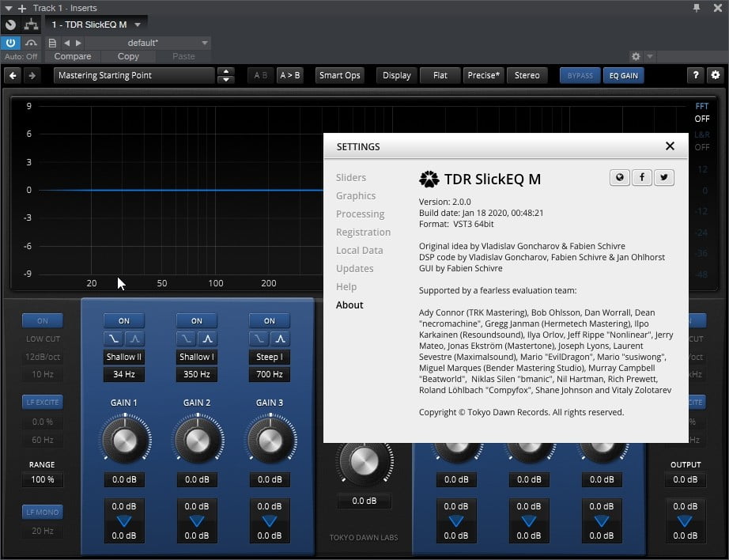729x560 pixels.
Task: Click the Stereo mode button
Action: coord(527,75)
